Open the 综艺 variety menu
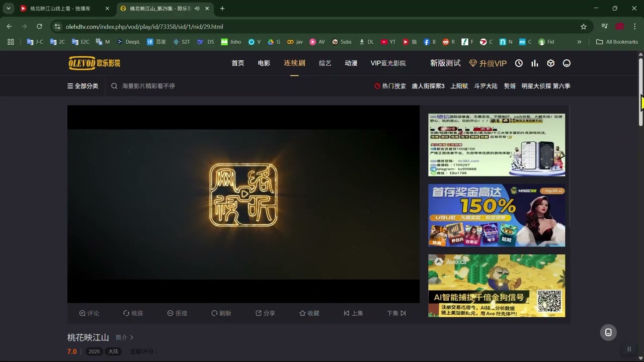The width and height of the screenshot is (644, 362). tap(325, 63)
